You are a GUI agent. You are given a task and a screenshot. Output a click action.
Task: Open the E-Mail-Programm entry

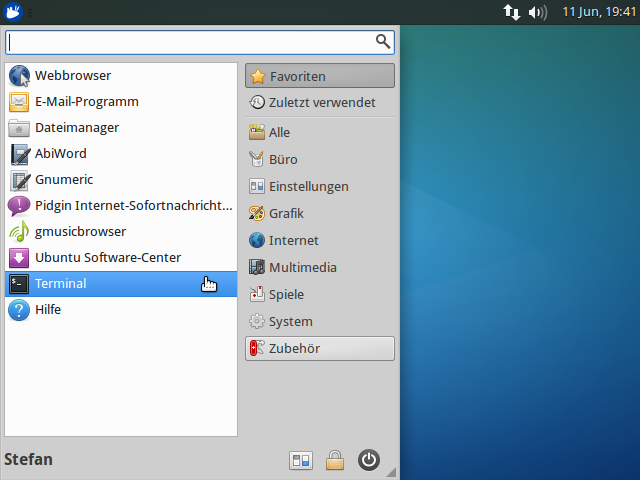[x=86, y=102]
